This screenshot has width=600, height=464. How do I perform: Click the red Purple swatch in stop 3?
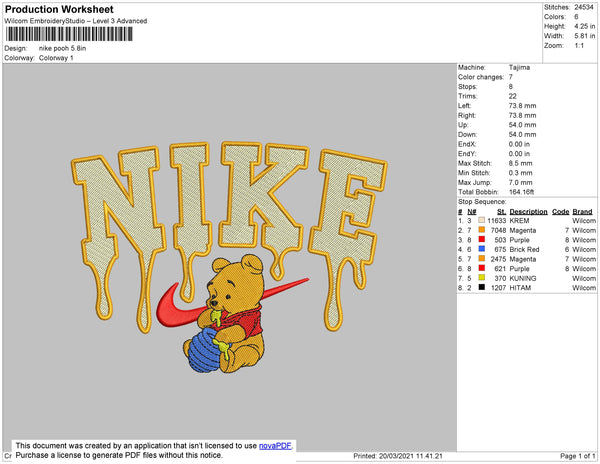point(480,239)
